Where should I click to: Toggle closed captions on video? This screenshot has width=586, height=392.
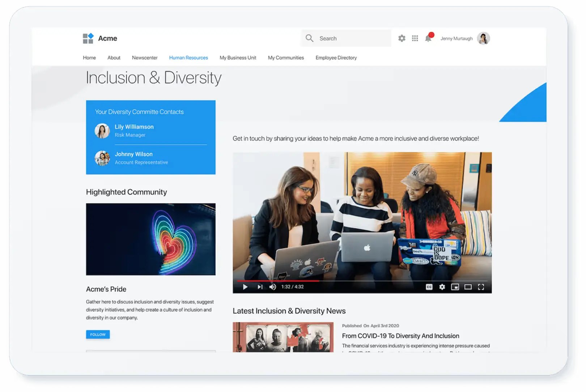429,287
